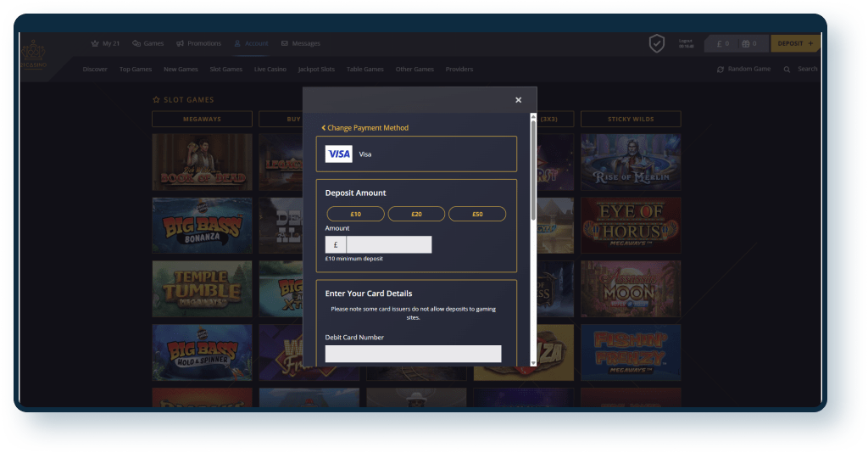Go to Other Games section
Viewport: 868px width, 453px height.
point(415,70)
